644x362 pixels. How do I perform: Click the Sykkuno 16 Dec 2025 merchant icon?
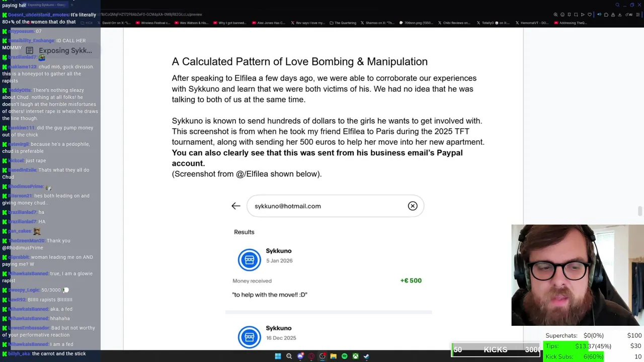[249, 337]
